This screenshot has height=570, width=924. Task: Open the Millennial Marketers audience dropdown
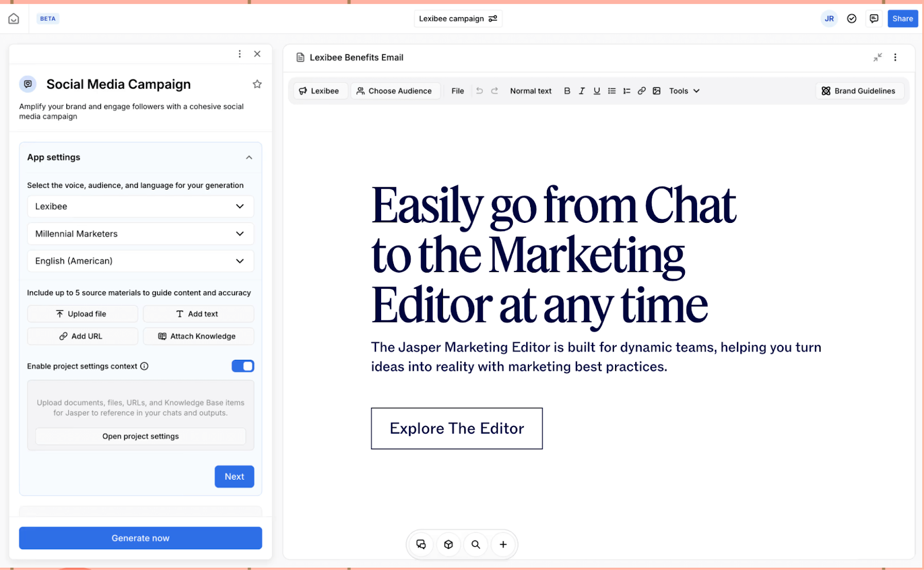140,233
